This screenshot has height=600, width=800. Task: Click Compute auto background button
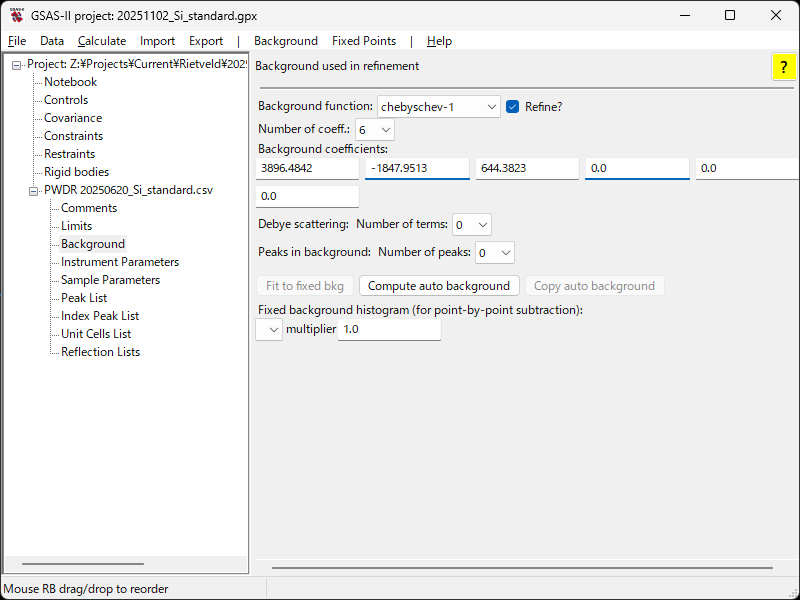439,286
